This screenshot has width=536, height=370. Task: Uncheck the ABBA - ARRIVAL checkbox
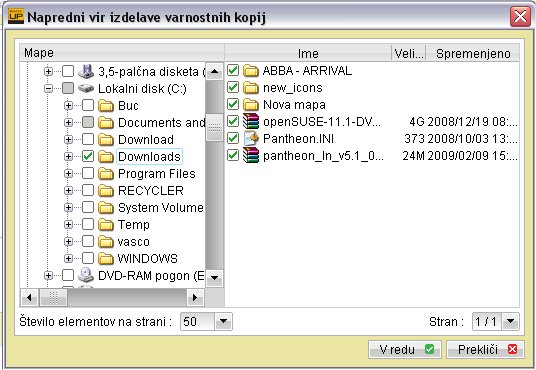click(x=233, y=70)
